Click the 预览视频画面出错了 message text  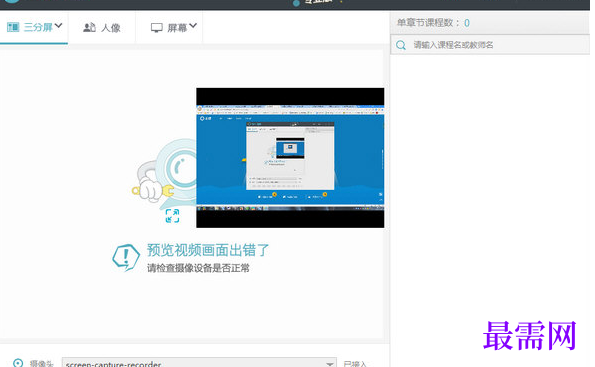(x=208, y=250)
